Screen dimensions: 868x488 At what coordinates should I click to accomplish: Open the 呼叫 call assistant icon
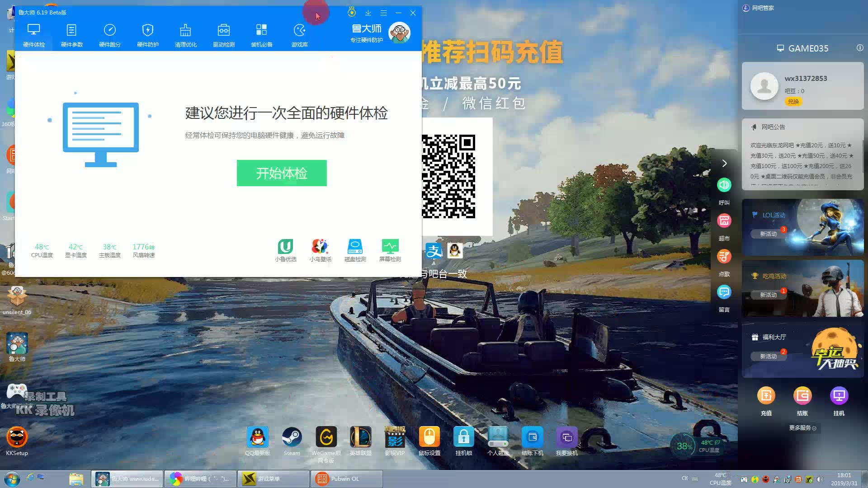coord(724,185)
